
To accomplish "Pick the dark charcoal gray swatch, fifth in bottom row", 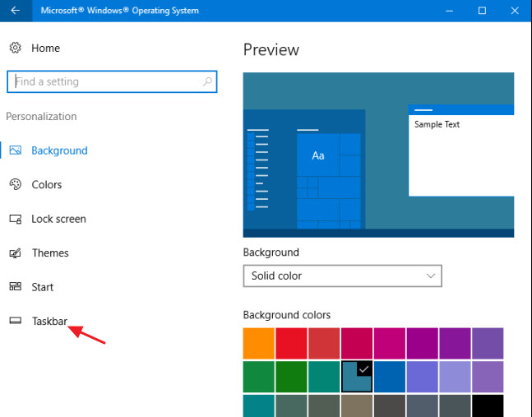I will [x=390, y=405].
